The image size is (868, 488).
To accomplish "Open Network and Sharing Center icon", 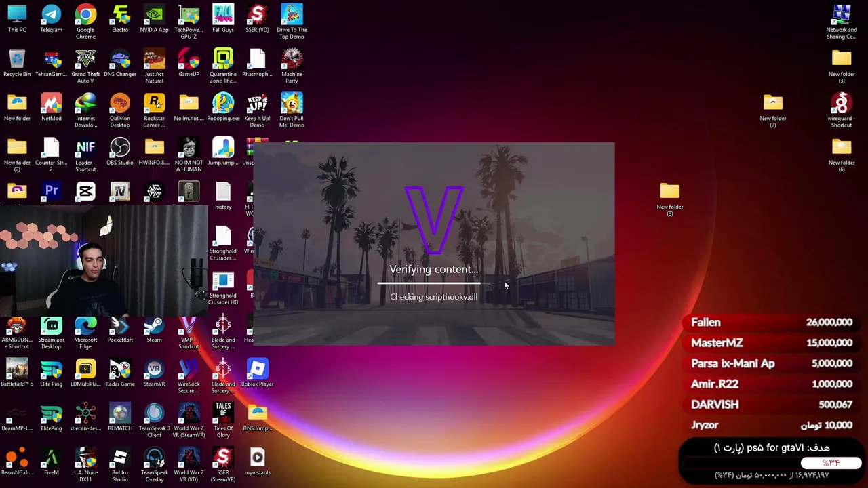I will point(842,22).
